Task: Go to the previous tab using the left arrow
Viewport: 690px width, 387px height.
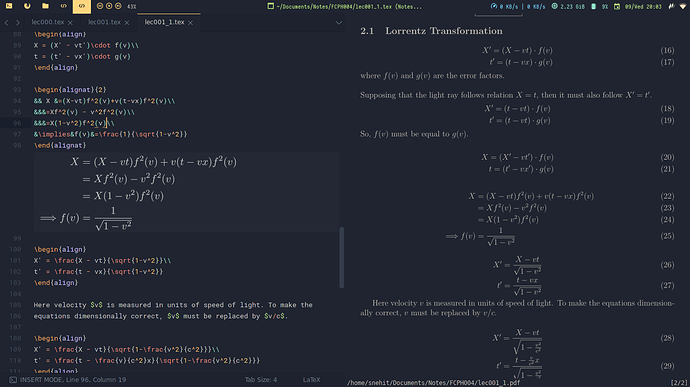Action: point(7,22)
